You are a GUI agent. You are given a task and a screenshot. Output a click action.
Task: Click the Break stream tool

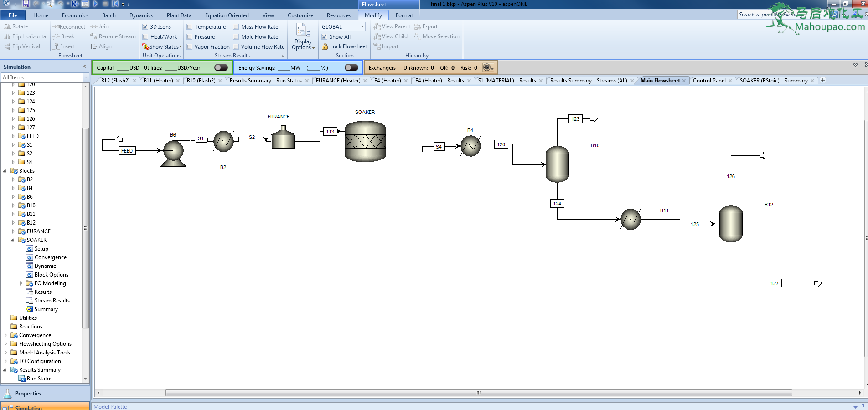[x=63, y=36]
